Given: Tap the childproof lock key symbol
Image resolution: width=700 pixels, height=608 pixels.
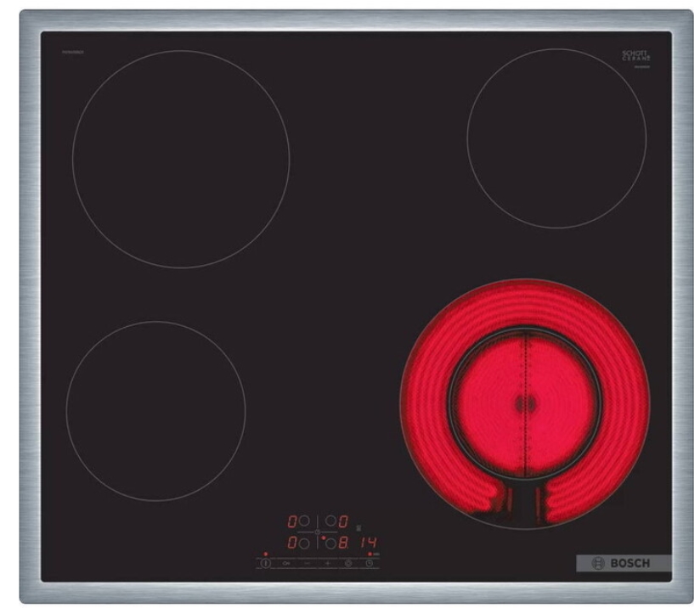Looking at the screenshot, I should point(286,563).
